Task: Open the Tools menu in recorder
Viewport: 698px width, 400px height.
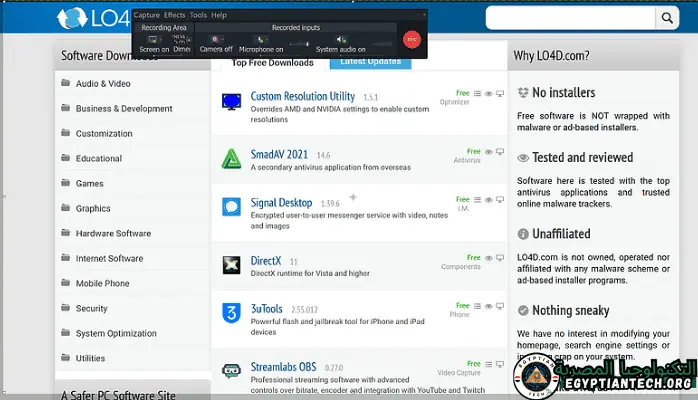Action: pos(198,15)
